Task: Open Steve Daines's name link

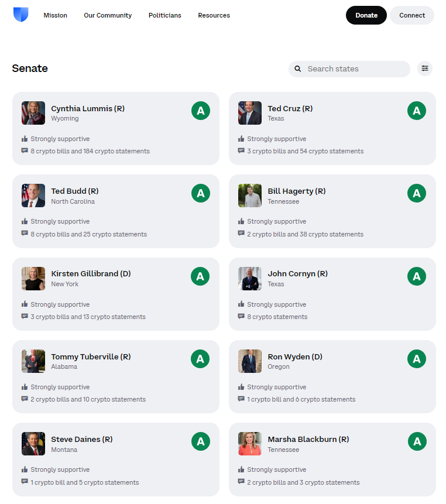Action: pyautogui.click(x=81, y=439)
